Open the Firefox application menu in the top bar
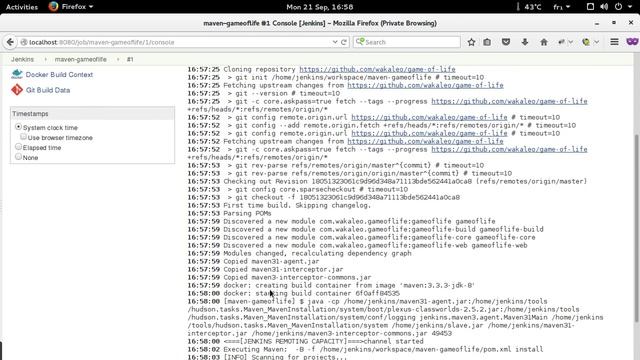This screenshot has width=640, height=360. [x=71, y=7]
